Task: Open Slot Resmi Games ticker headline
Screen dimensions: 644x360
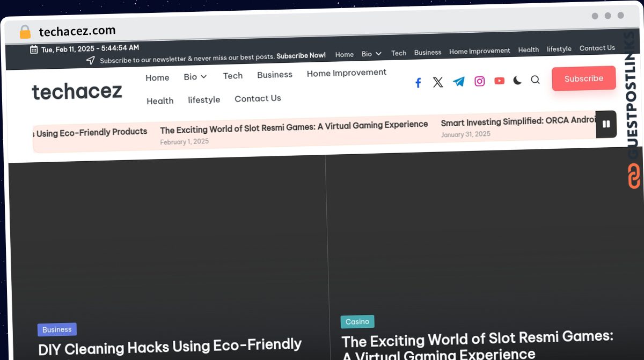Action: coord(294,127)
